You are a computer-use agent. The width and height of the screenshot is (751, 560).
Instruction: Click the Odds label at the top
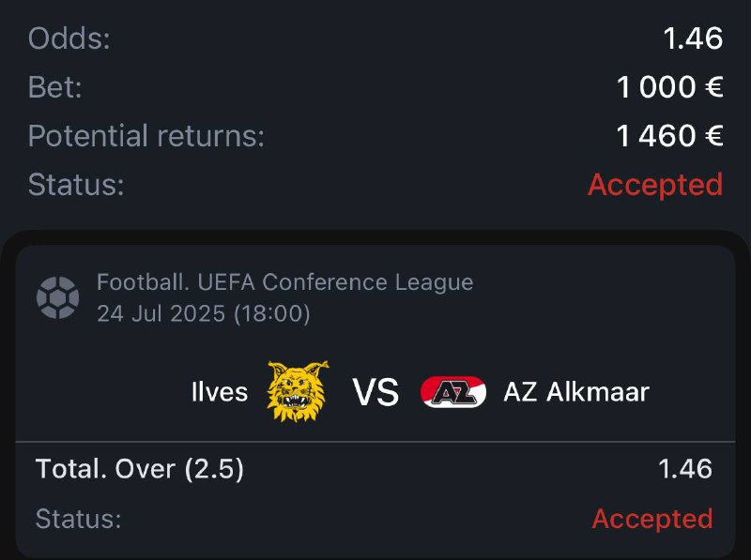[x=69, y=38]
